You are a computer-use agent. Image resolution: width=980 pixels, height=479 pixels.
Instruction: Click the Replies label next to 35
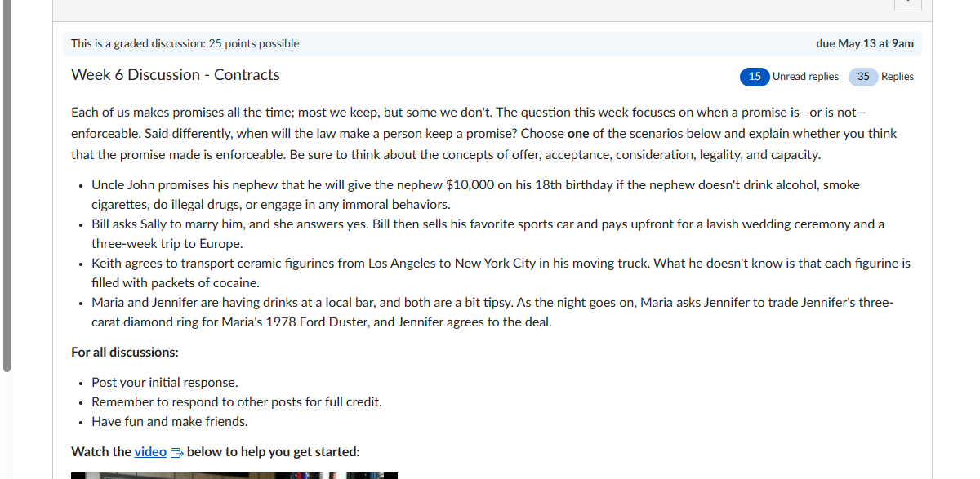[898, 77]
